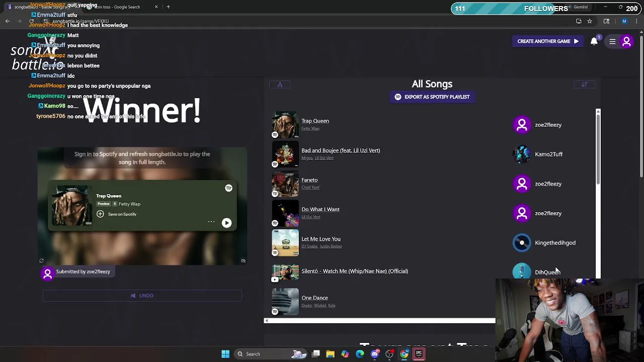Click Trap Queen title in embedded player
644x362 pixels.
coord(109,196)
